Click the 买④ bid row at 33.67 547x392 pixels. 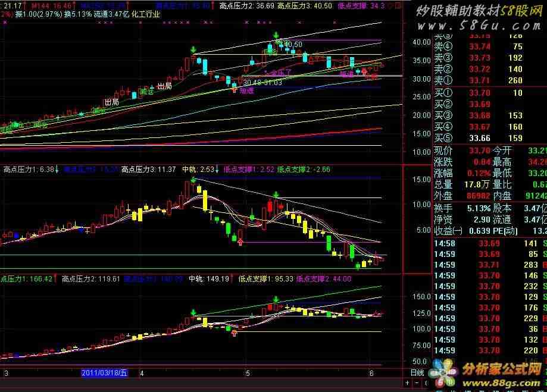pyautogui.click(x=479, y=127)
